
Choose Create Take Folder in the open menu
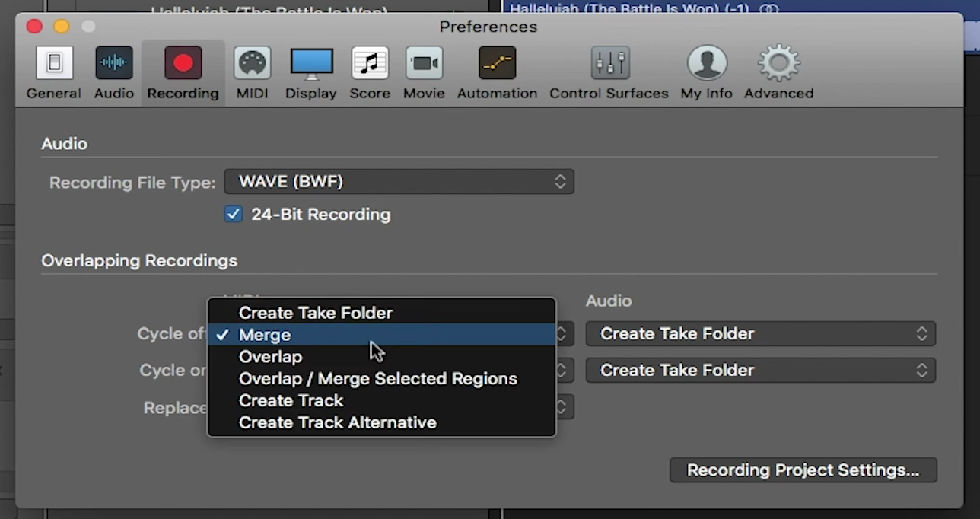tap(315, 312)
